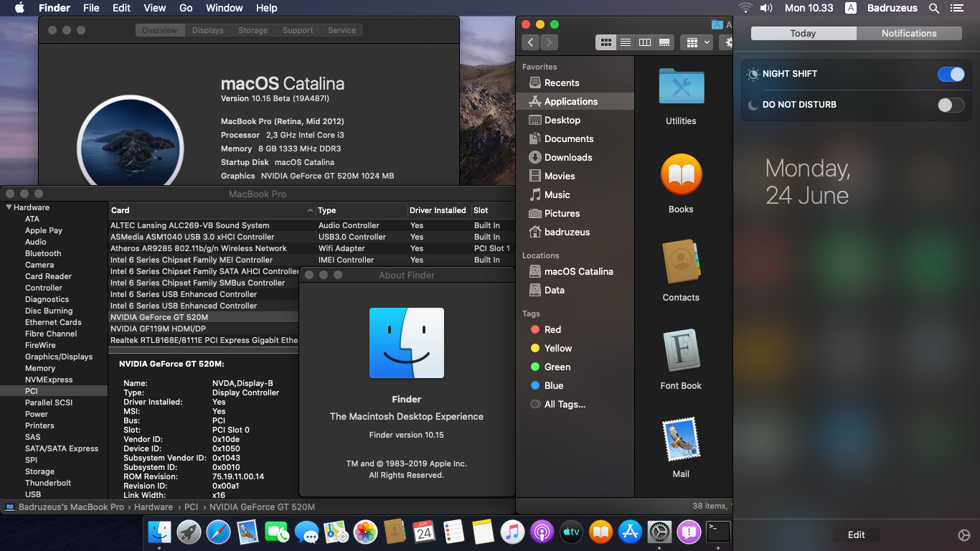Open the File menu
This screenshot has width=980, height=551.
click(x=91, y=8)
